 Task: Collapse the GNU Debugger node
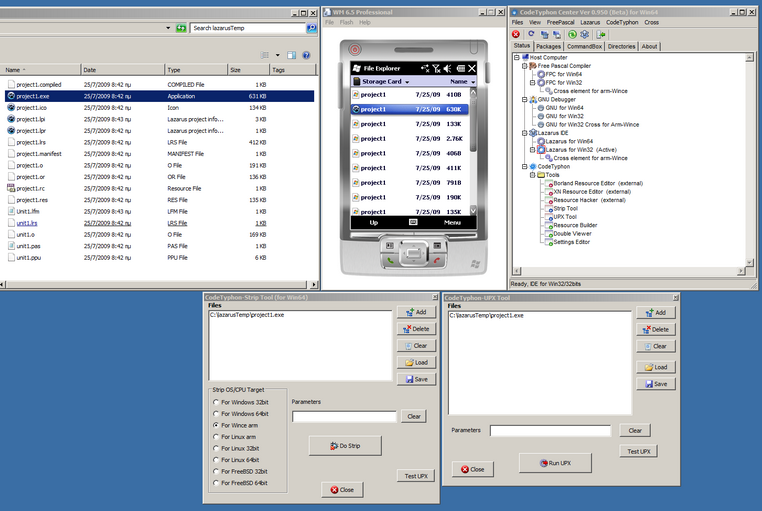[524, 99]
